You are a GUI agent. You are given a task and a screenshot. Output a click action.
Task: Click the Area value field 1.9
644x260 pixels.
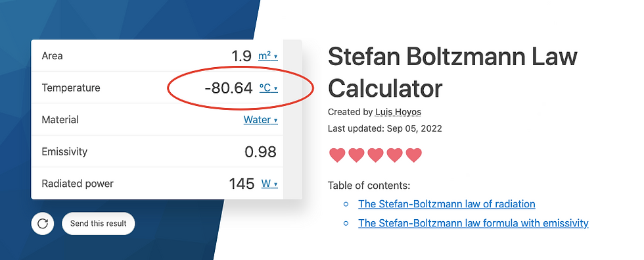pos(241,56)
